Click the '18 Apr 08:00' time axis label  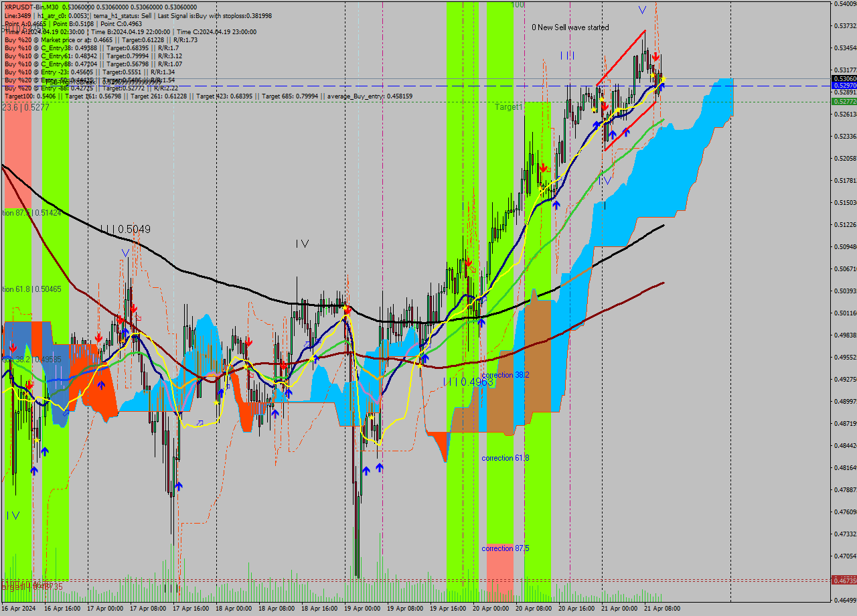(x=277, y=609)
